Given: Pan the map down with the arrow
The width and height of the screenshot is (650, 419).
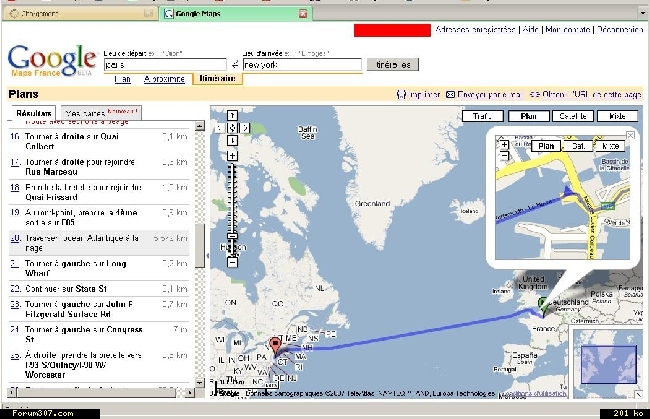Looking at the screenshot, I should tap(232, 141).
